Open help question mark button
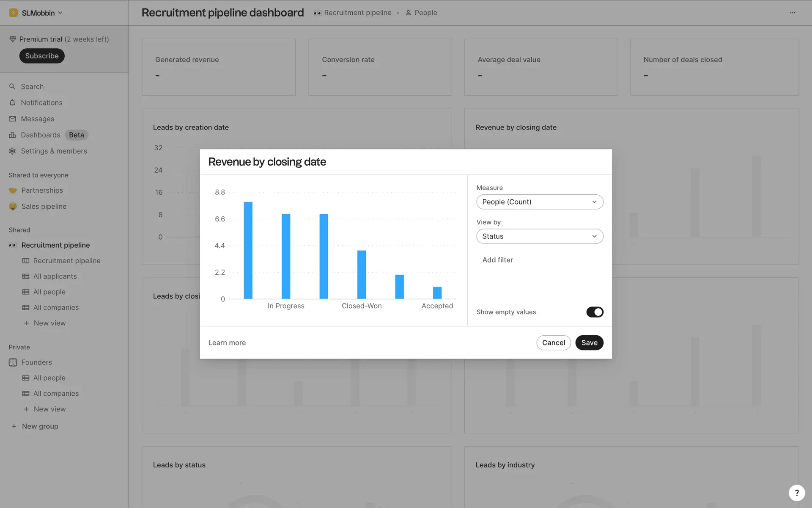The width and height of the screenshot is (812, 508). pos(796,493)
